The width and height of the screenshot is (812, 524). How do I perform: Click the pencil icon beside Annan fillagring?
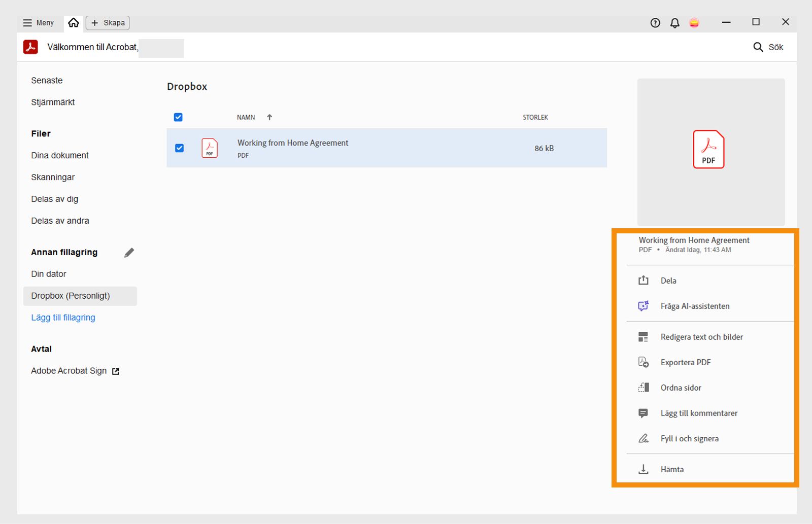[x=129, y=253]
